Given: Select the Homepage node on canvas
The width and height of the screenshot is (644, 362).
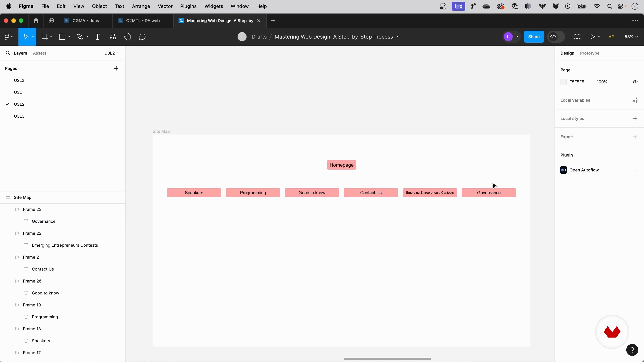Looking at the screenshot, I should pos(341,165).
